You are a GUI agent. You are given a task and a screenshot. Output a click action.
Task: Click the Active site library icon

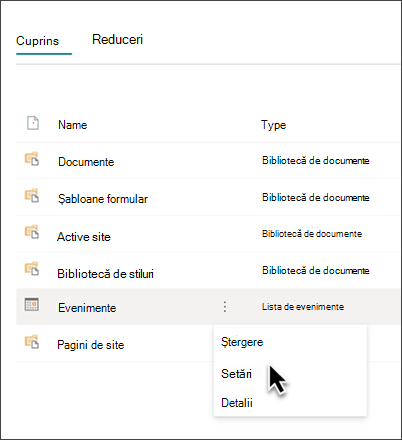[32, 232]
